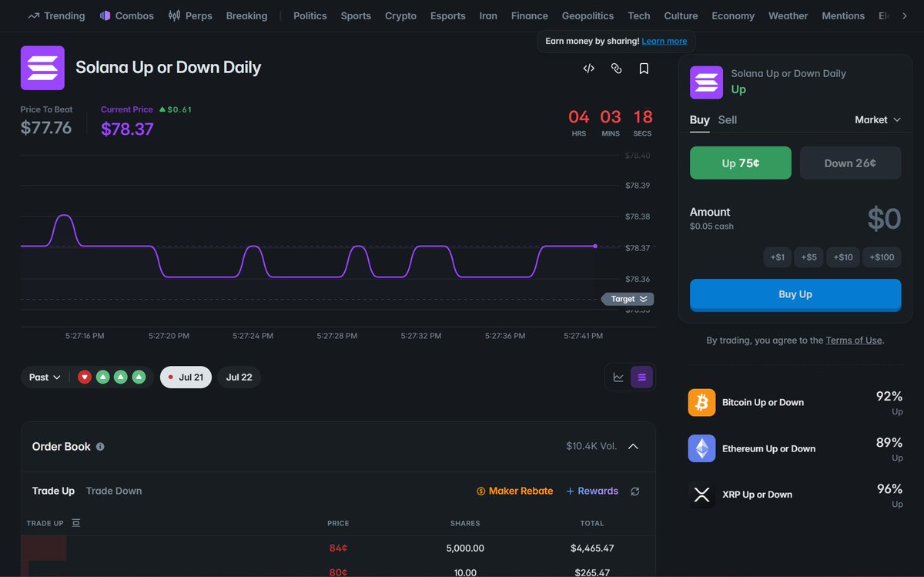Select the Up 75¢ outcome
924x577 pixels.
[x=741, y=163]
